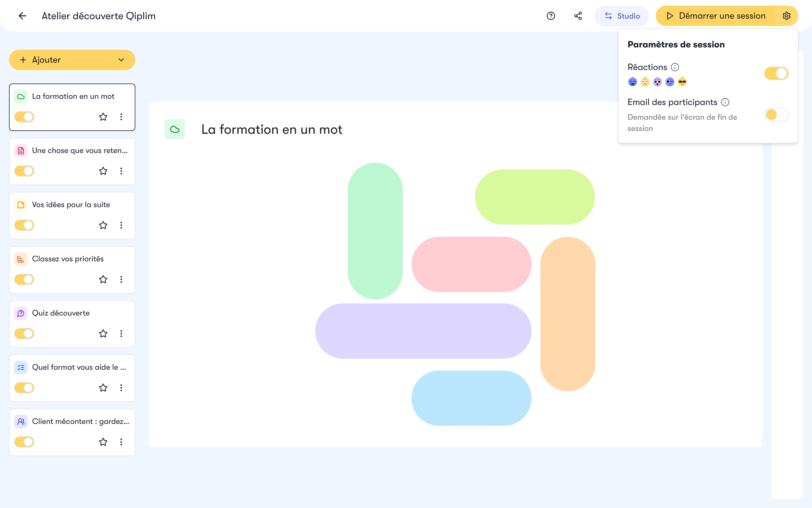Star the 'Une chose que vous reten...' card
The image size is (812, 508).
pos(103,171)
